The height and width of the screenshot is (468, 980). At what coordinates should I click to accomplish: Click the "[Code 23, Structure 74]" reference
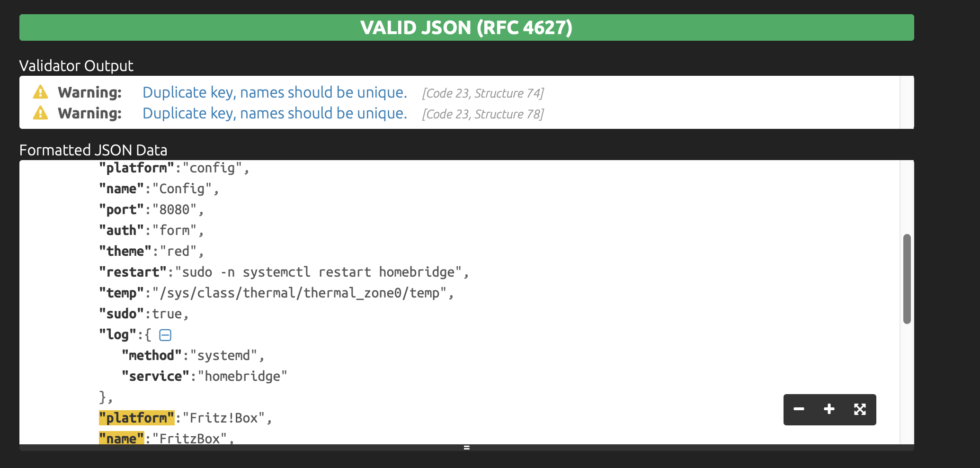coord(483,93)
